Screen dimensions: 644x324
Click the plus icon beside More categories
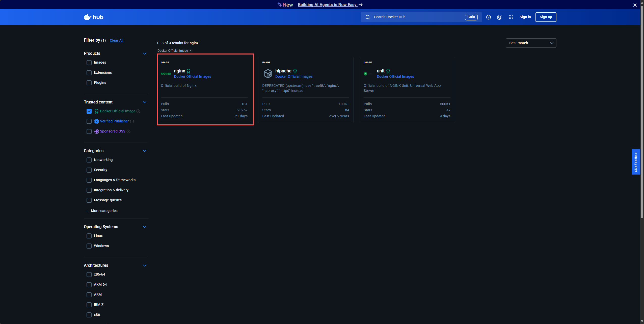pos(87,211)
